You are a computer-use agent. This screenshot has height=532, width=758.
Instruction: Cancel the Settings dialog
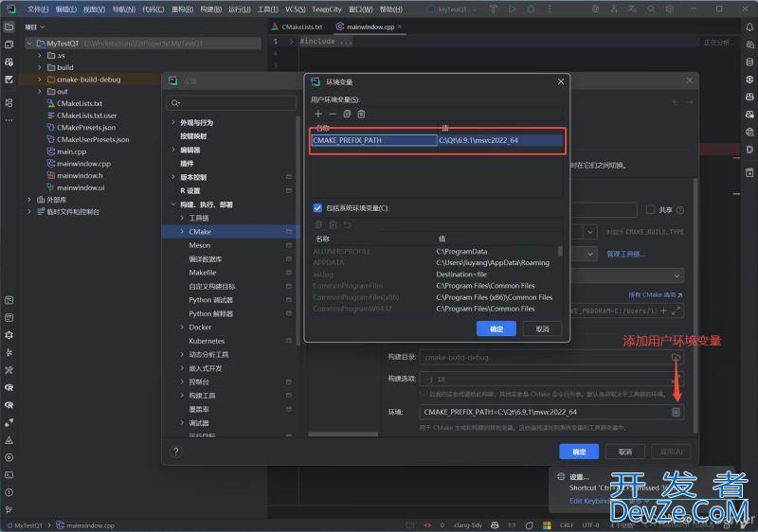[625, 452]
